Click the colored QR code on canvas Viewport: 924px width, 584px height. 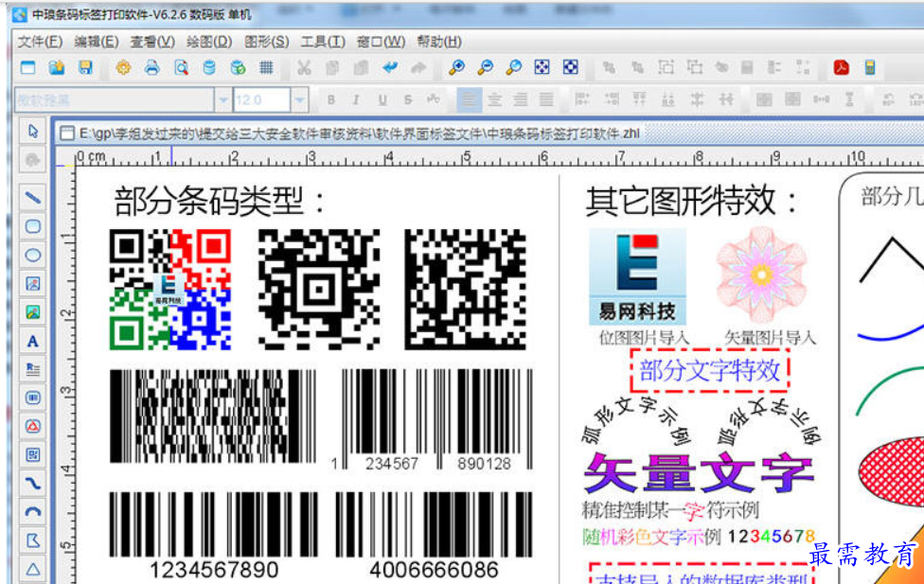170,290
